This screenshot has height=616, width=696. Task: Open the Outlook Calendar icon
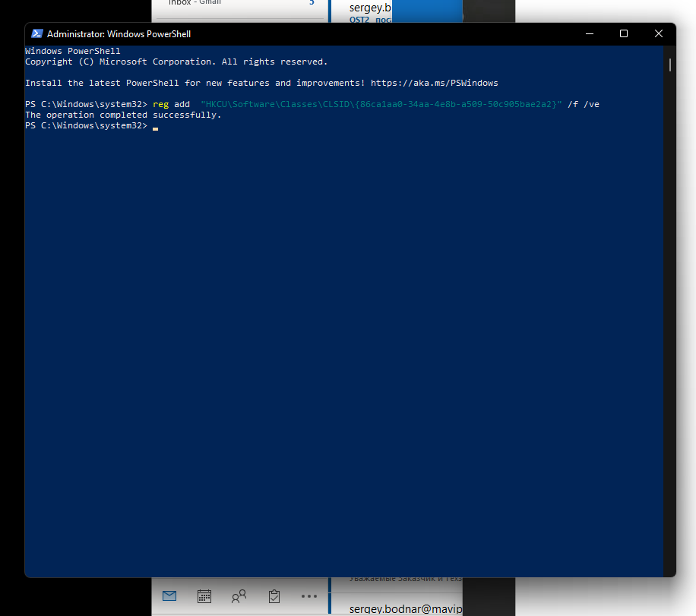[204, 595]
